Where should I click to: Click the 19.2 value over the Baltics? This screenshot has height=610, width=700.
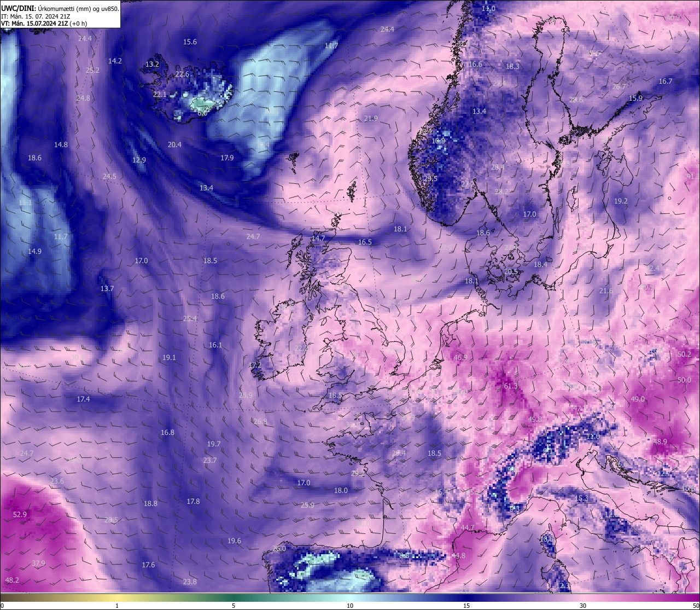(x=621, y=201)
